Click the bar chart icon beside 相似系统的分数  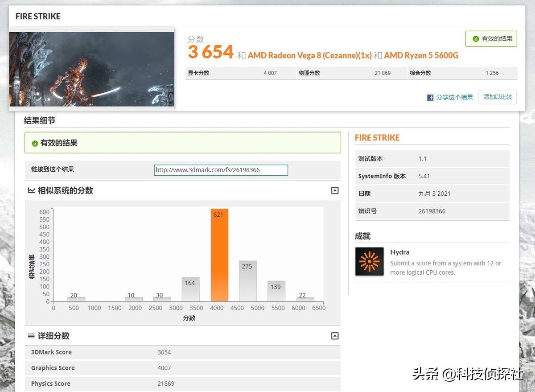coord(30,190)
